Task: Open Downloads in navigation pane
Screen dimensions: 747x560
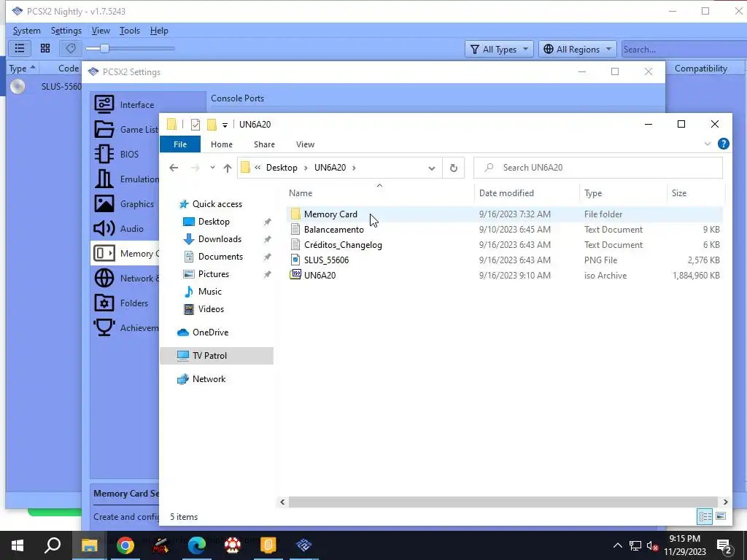Action: point(220,239)
